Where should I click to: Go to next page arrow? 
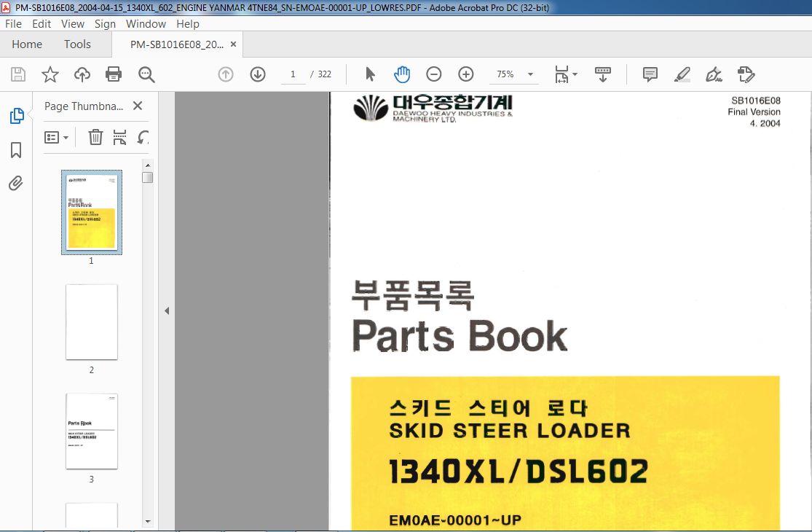click(258, 74)
